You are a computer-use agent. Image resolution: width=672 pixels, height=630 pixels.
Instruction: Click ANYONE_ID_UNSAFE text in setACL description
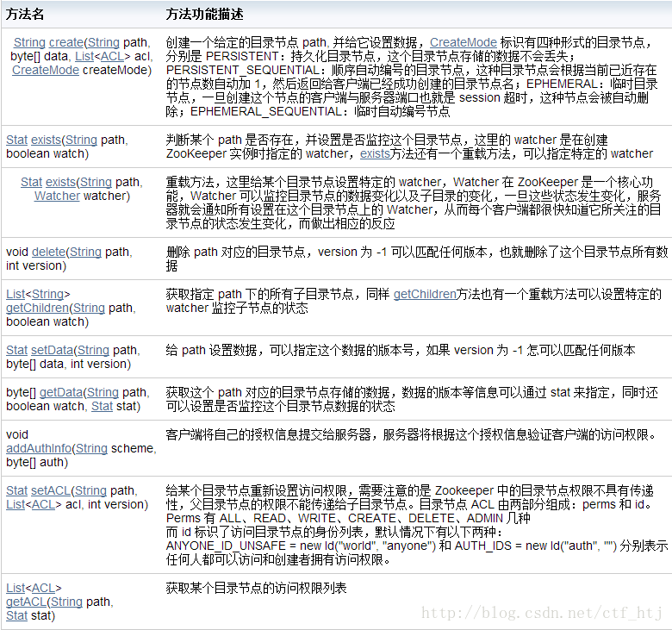[x=226, y=546]
